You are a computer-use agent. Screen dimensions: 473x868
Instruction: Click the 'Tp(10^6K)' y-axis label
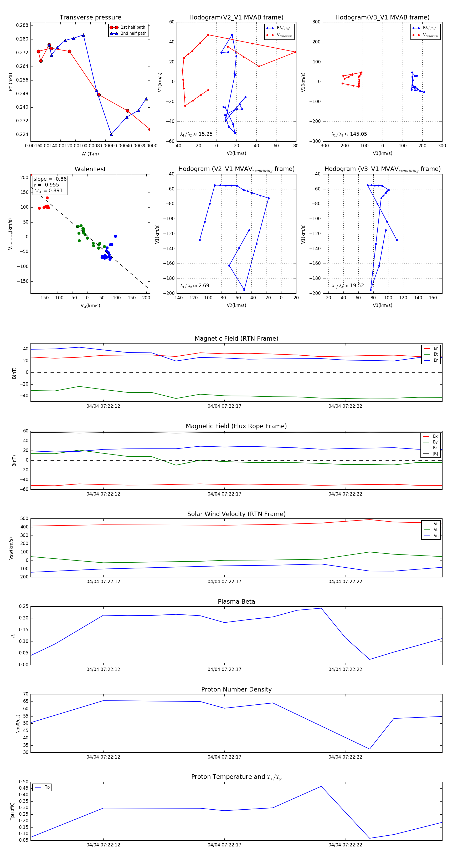(x=12, y=811)
